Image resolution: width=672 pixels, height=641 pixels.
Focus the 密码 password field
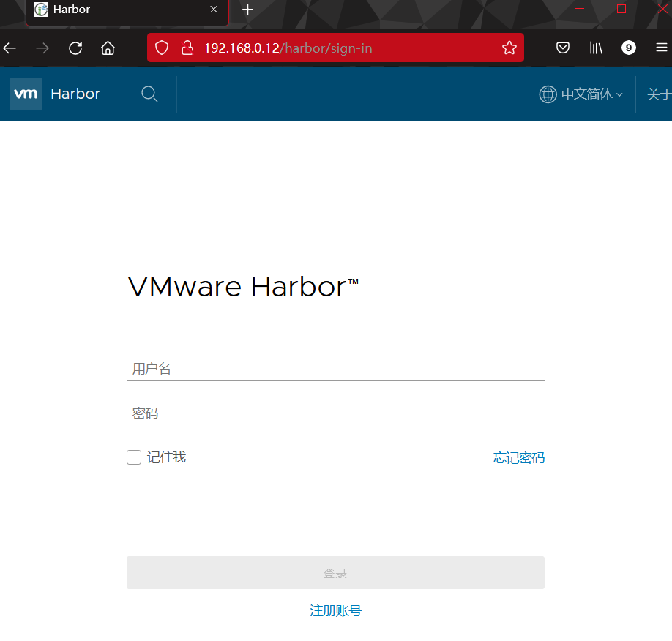point(335,413)
